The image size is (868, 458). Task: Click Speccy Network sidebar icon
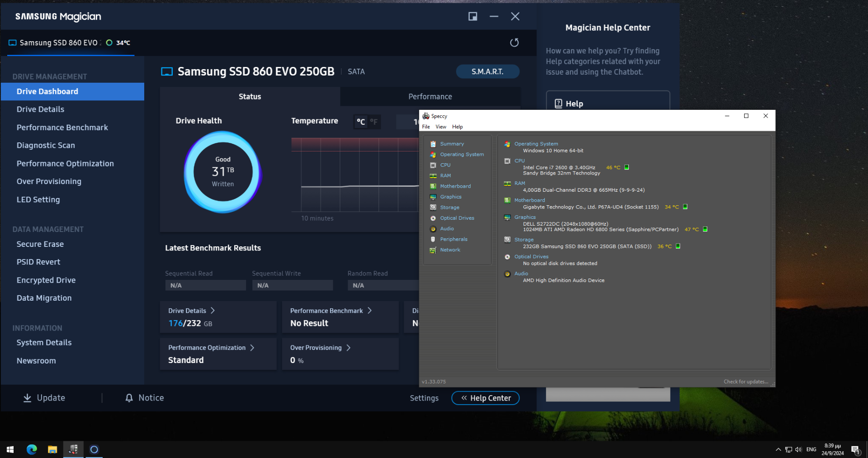[433, 250]
